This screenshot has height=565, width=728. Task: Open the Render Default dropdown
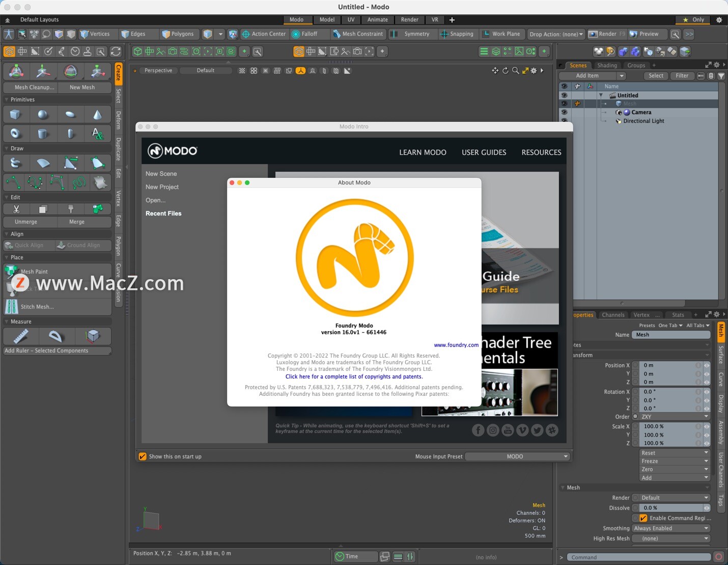tap(675, 498)
